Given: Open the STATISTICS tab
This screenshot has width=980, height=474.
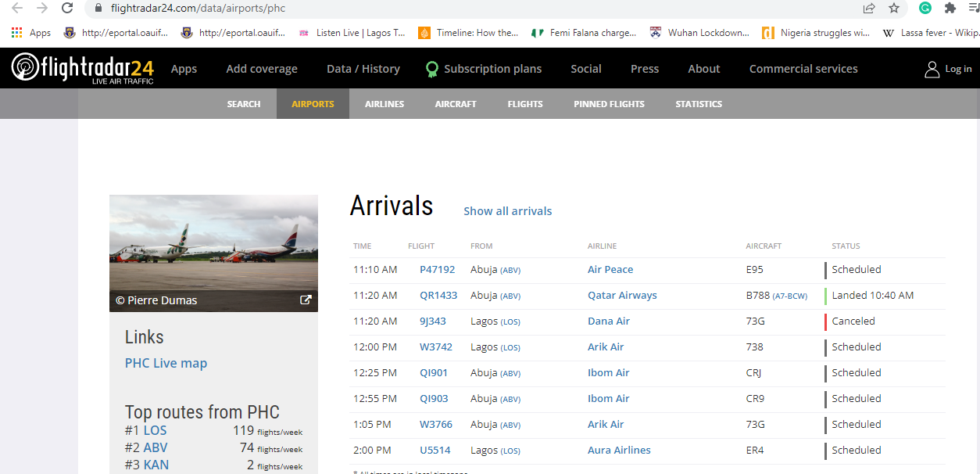Looking at the screenshot, I should pos(699,103).
